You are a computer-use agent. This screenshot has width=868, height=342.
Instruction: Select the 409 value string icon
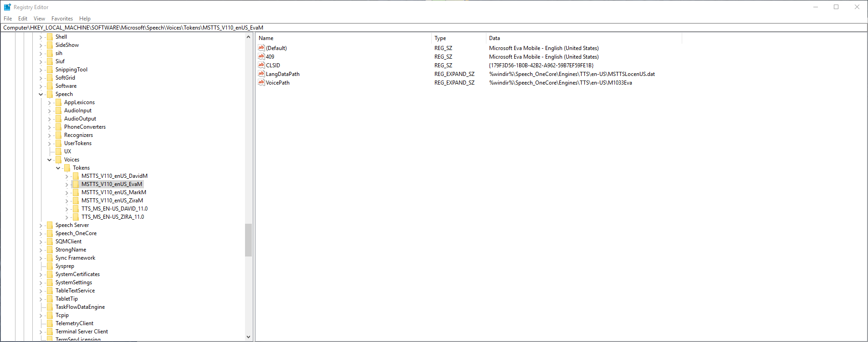point(261,56)
